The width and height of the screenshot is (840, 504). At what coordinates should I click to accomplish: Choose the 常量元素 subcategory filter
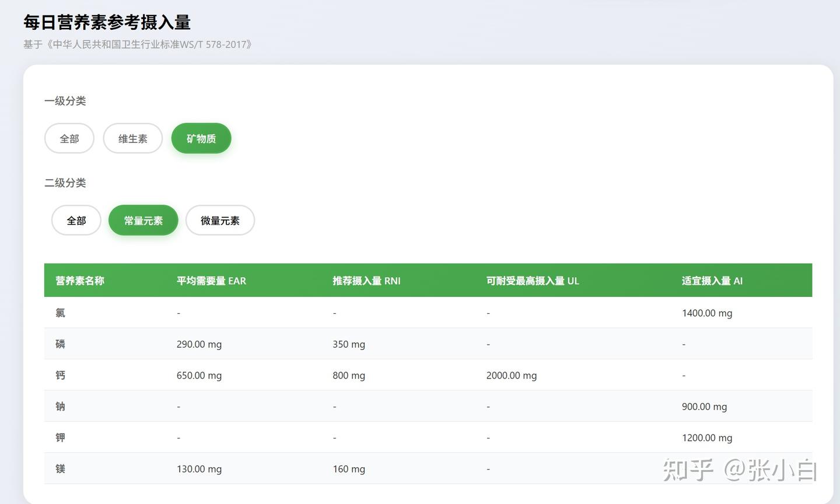[x=143, y=220]
